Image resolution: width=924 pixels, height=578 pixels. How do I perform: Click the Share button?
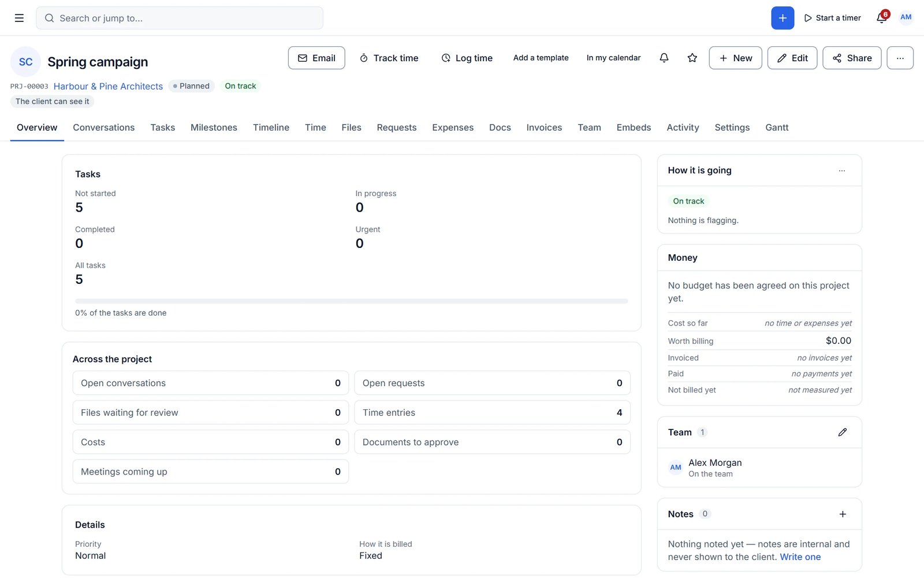point(852,58)
